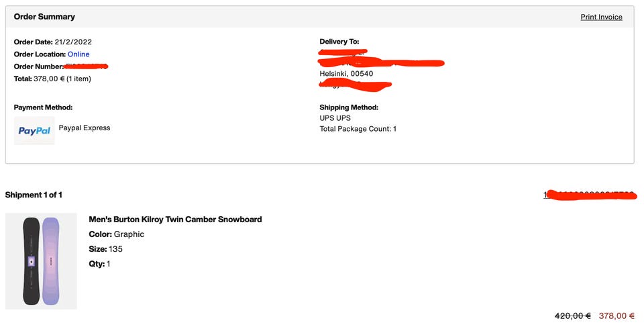
Task: Open the shipment tracking number link
Action: (x=590, y=195)
